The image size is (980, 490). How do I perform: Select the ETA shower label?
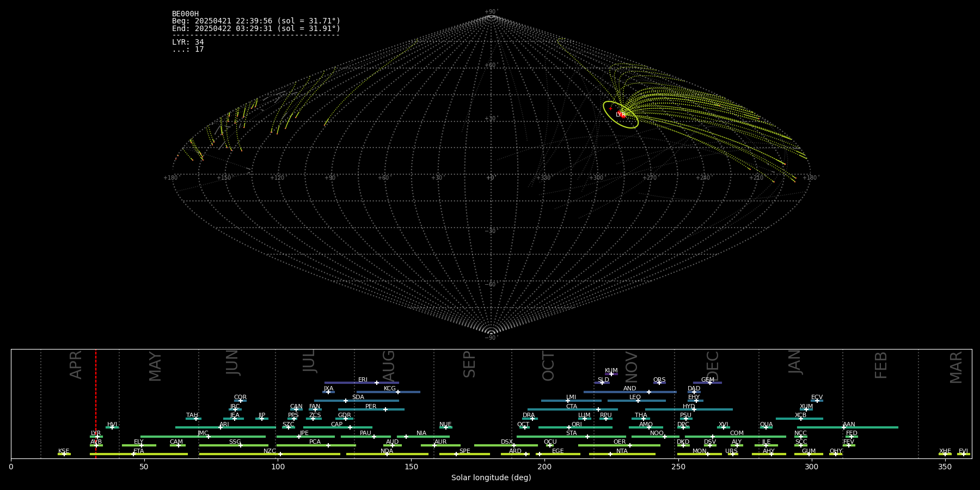coord(139,451)
